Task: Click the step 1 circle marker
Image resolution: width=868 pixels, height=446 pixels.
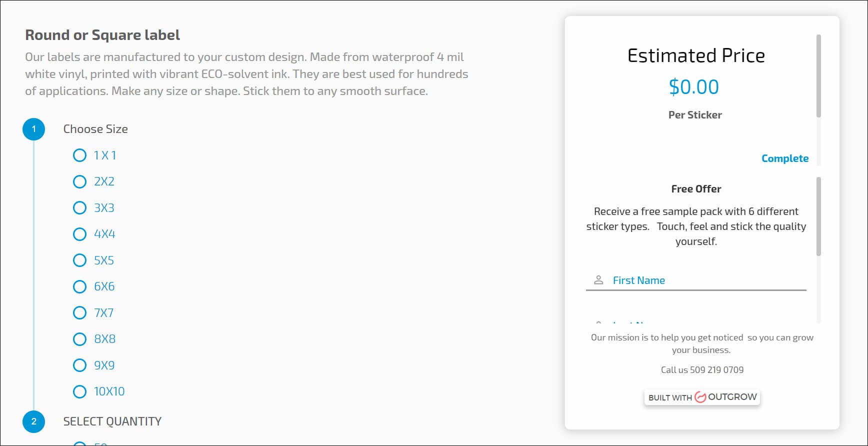Action: [x=34, y=129]
